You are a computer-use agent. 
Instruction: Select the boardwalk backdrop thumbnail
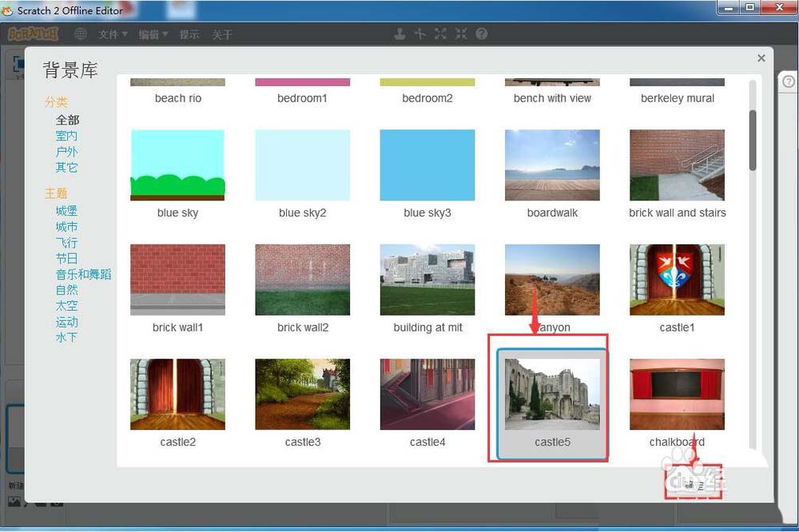pos(552,165)
